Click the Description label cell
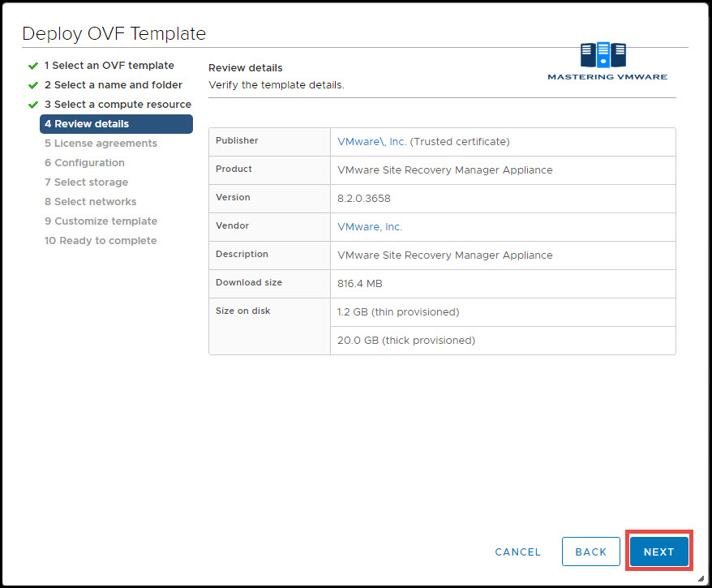712x588 pixels. [270, 255]
